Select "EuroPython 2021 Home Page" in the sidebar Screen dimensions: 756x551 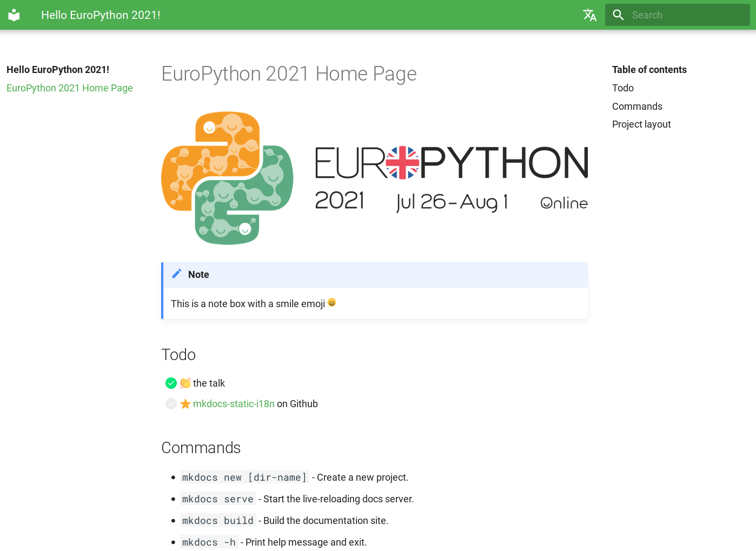69,88
